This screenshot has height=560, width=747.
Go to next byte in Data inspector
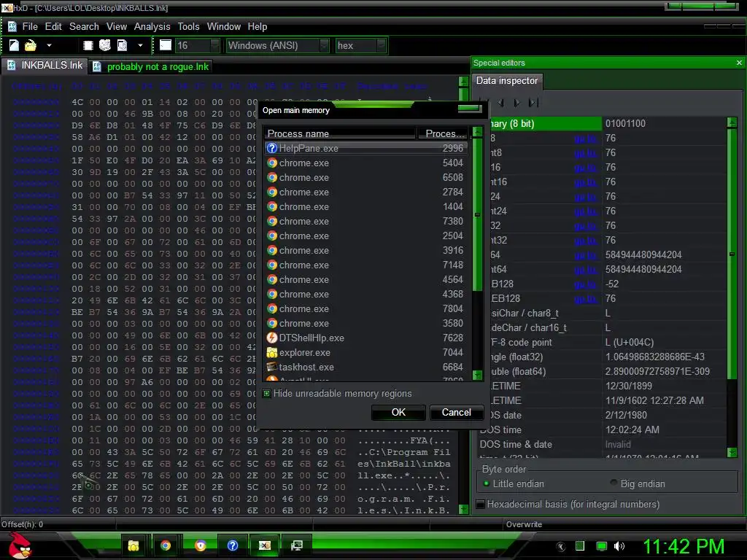[x=517, y=102]
